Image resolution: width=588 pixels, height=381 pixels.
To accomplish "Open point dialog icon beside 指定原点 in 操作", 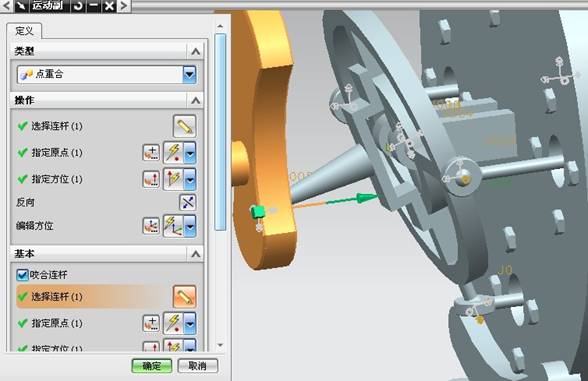I will click(151, 153).
